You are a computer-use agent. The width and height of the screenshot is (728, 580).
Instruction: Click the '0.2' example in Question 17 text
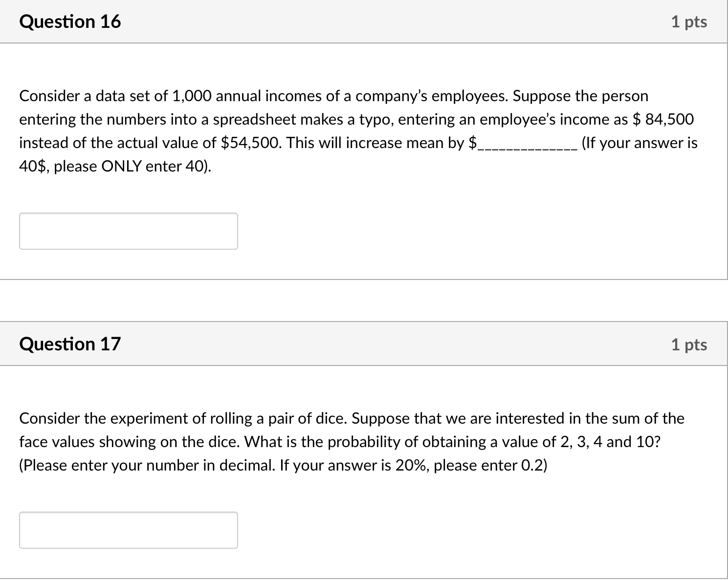pyautogui.click(x=533, y=465)
